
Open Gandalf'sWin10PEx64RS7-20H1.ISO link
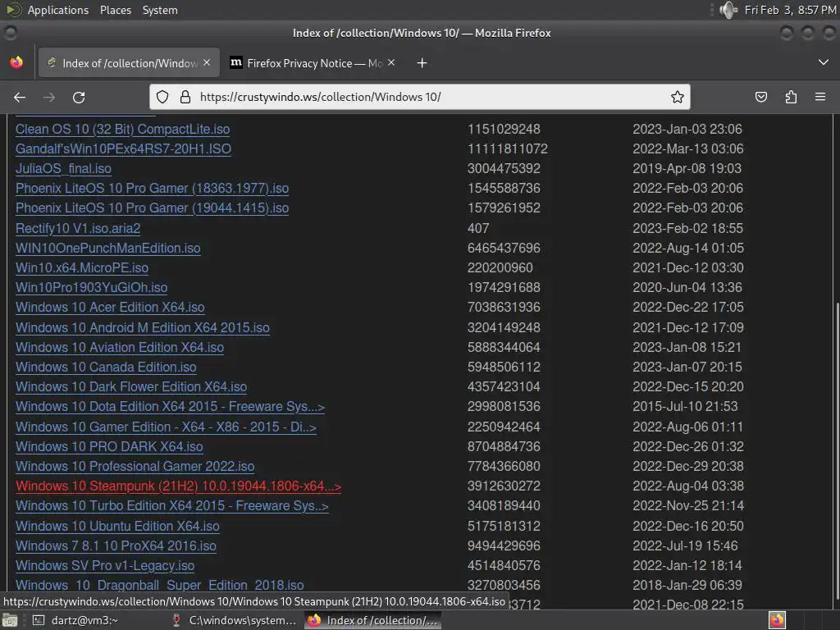pos(123,149)
